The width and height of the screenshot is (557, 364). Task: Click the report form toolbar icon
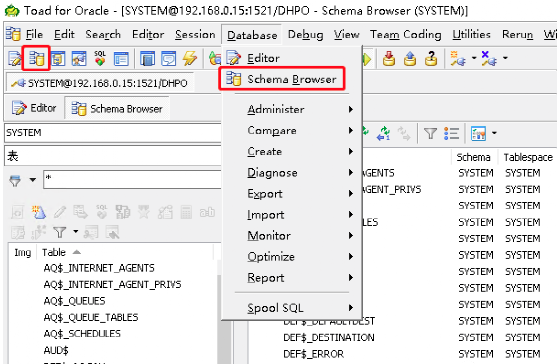pyautogui.click(x=121, y=59)
